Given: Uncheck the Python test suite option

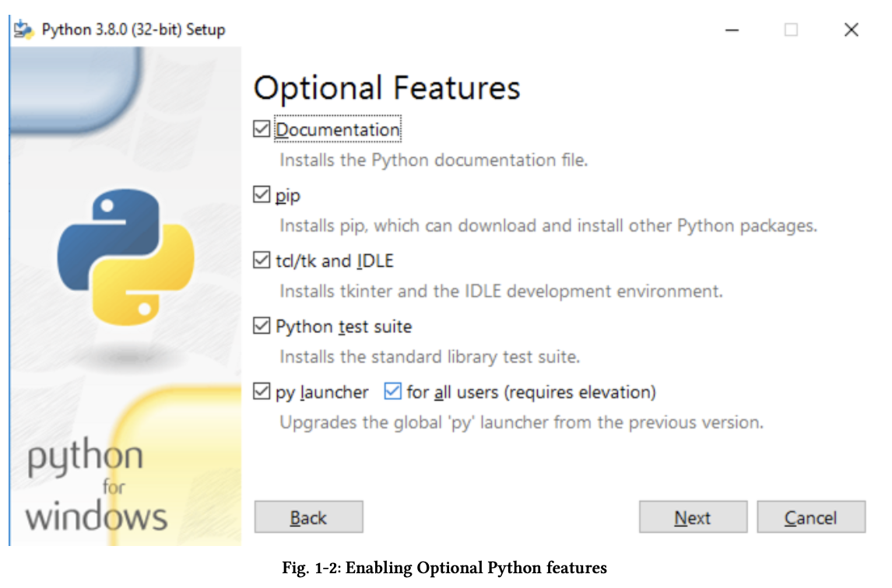Looking at the screenshot, I should tap(262, 326).
